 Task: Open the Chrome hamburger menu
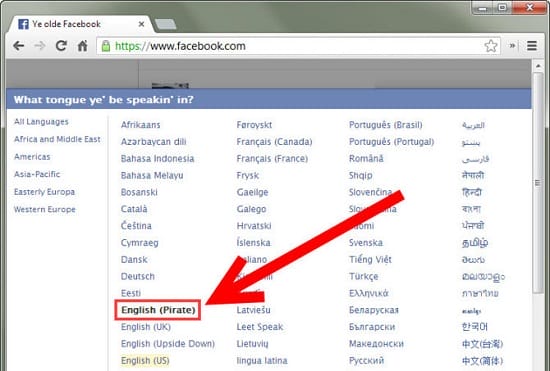532,46
